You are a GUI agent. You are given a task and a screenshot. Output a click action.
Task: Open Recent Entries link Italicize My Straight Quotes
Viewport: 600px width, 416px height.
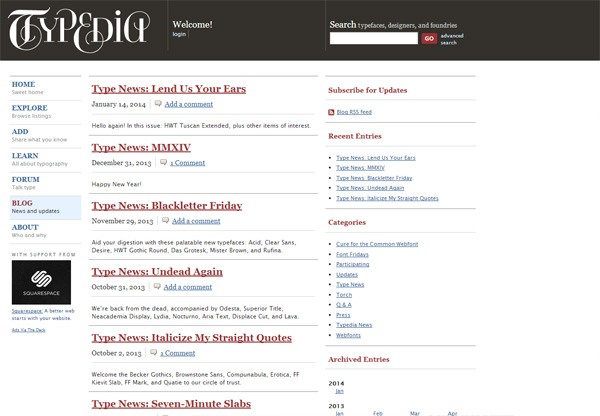(x=387, y=198)
